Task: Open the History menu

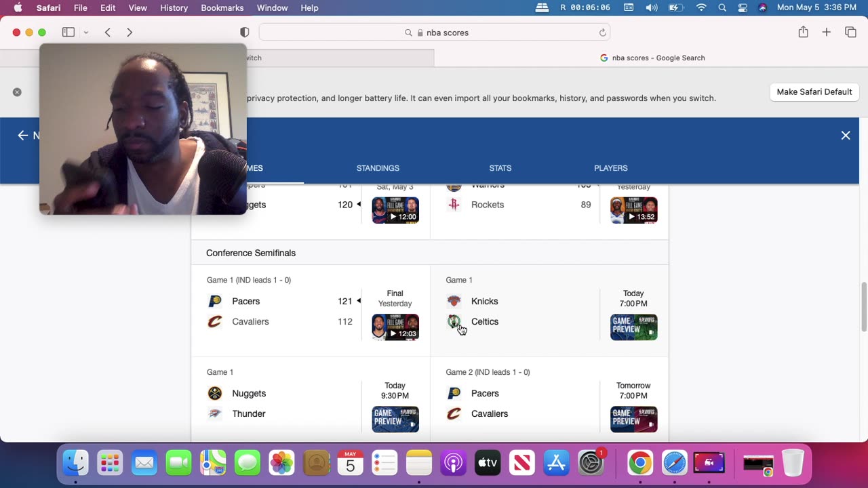Action: coord(174,7)
